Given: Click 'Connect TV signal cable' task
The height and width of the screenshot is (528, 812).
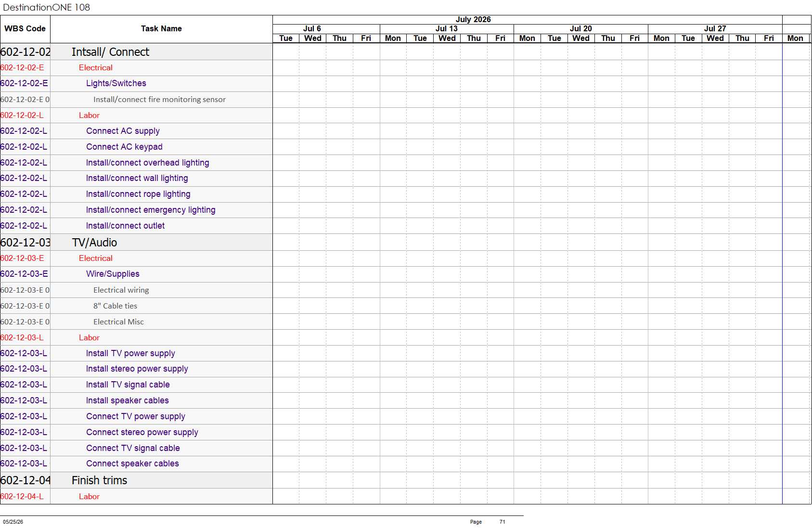Looking at the screenshot, I should click(133, 448).
